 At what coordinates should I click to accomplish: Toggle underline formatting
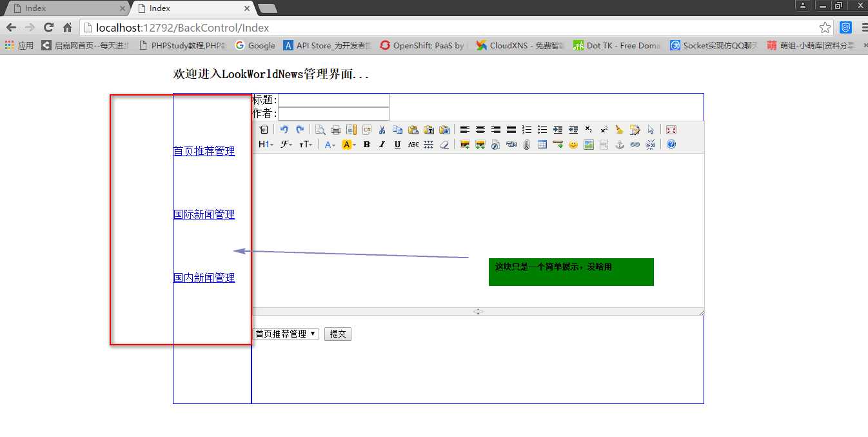[398, 145]
